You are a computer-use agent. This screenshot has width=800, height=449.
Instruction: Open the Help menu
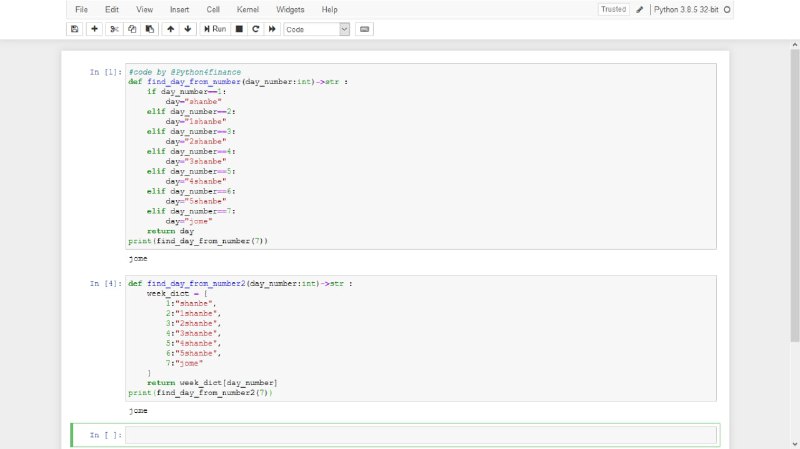tap(329, 10)
